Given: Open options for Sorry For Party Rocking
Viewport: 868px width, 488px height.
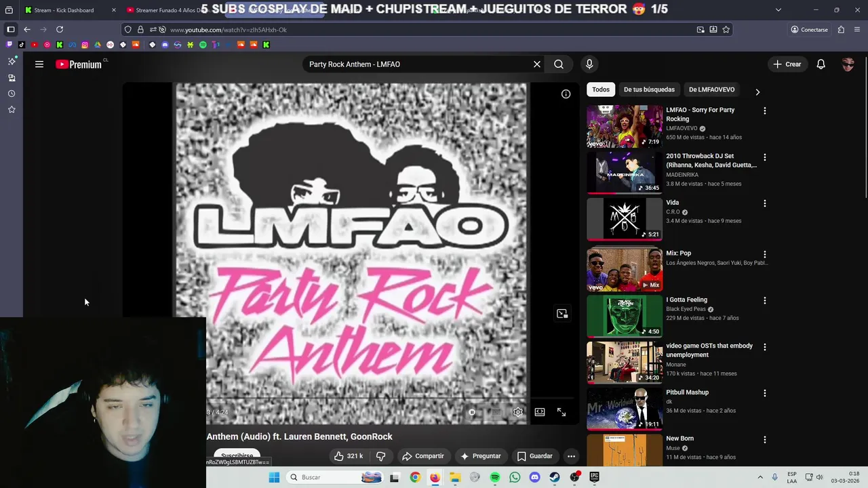Looking at the screenshot, I should [765, 110].
